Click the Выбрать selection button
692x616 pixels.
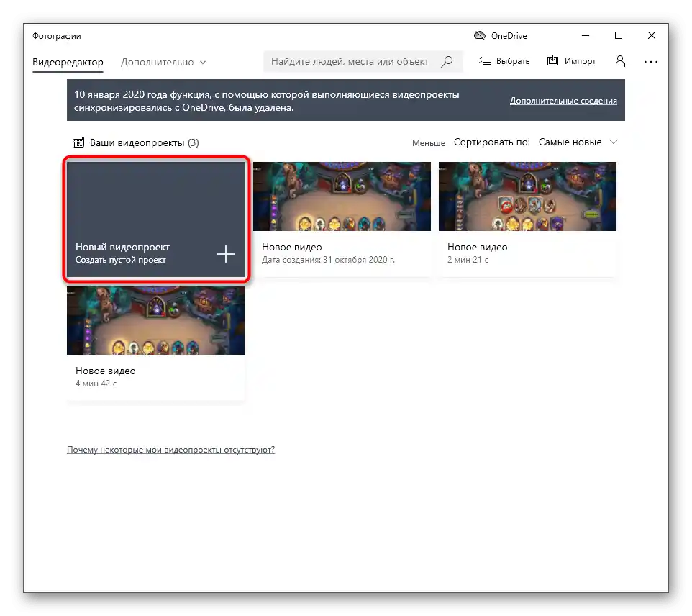pos(504,61)
